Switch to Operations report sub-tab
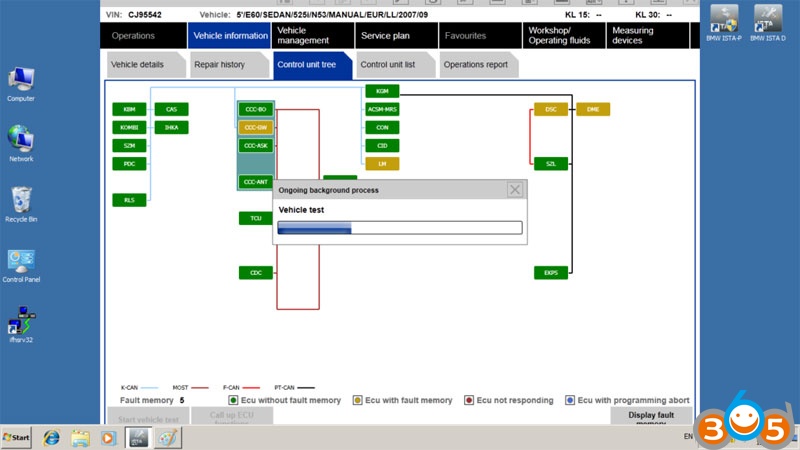Image resolution: width=800 pixels, height=450 pixels. (x=479, y=65)
